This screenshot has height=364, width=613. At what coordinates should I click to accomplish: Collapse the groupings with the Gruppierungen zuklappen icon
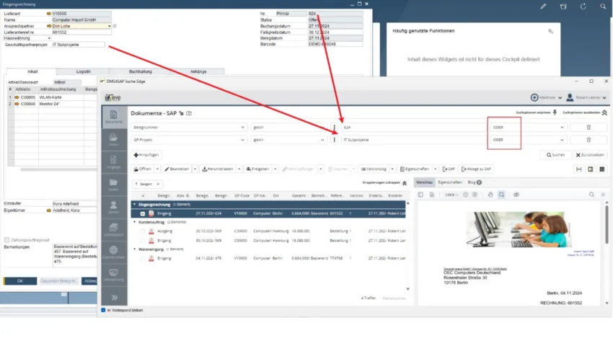405,183
